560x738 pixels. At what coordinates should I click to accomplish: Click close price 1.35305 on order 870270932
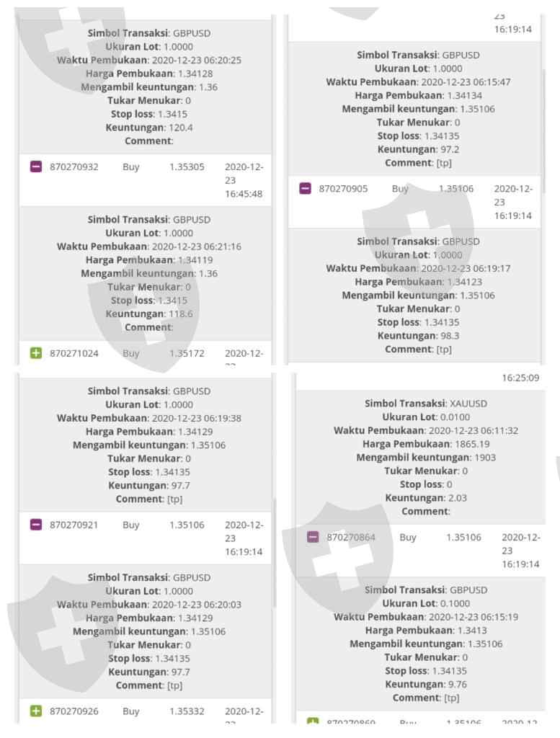point(187,166)
